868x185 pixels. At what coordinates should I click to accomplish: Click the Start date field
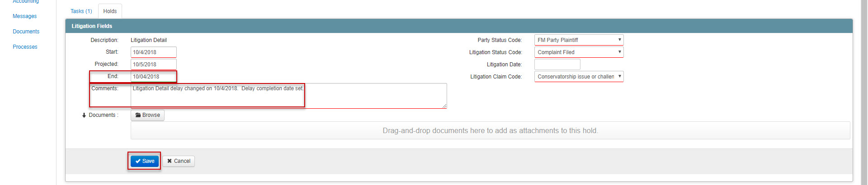click(x=154, y=52)
